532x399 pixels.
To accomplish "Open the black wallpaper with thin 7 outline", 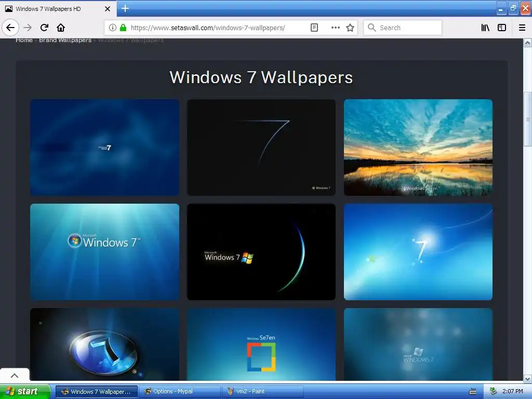I will click(261, 147).
